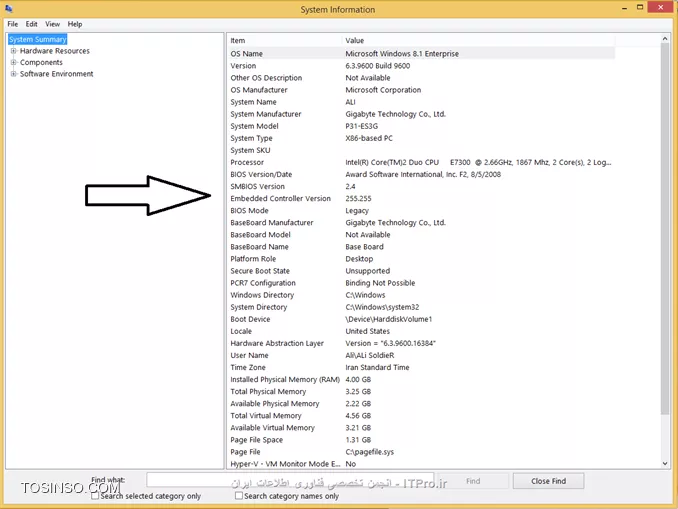678x509 pixels.
Task: Select the BaseBoard Model row
Action: click(421, 235)
